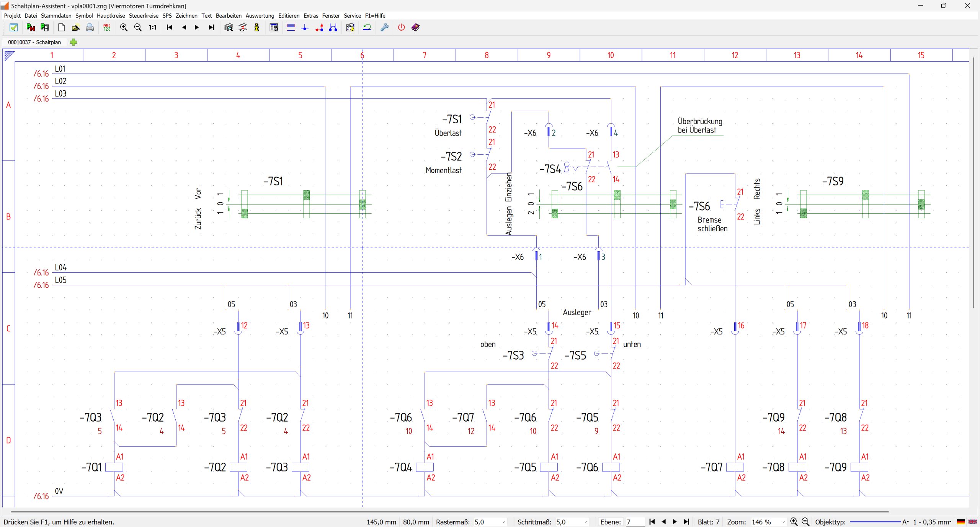Click the red power icon
Image resolution: width=980 pixels, height=527 pixels.
[x=401, y=28]
